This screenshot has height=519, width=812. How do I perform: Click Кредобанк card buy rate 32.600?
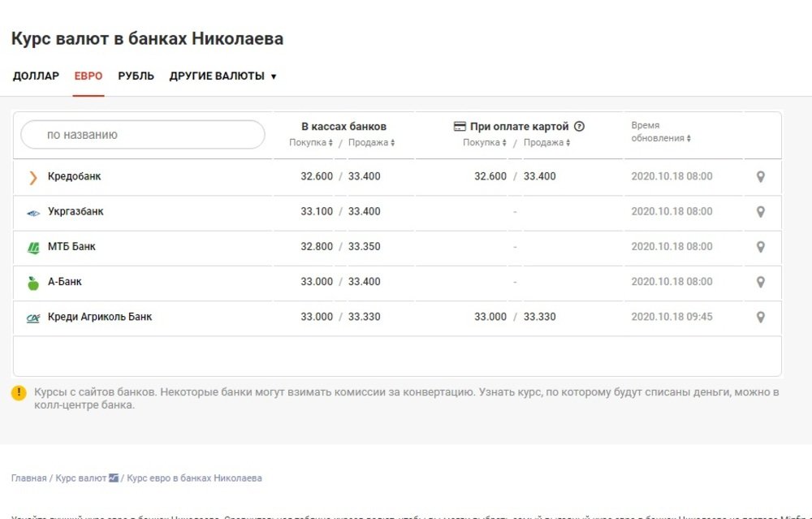(x=490, y=176)
